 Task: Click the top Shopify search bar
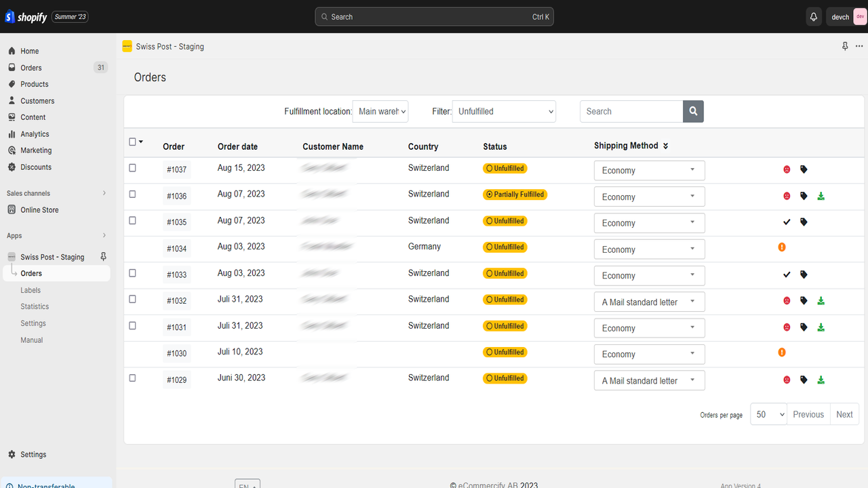tap(434, 17)
